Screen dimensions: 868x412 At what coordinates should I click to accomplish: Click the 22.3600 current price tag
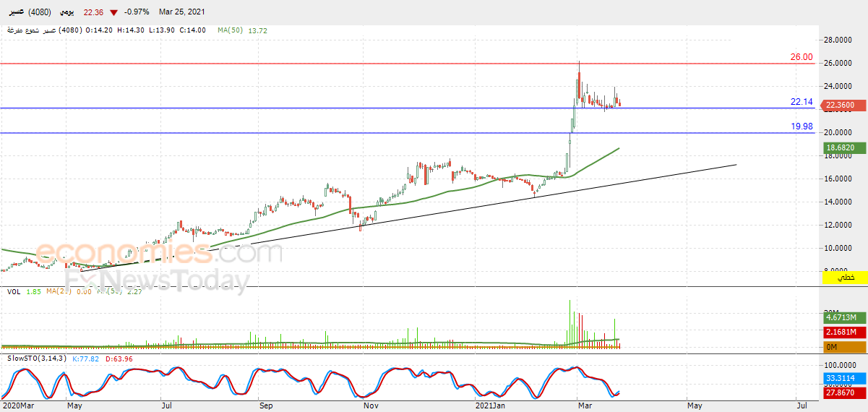(841, 106)
